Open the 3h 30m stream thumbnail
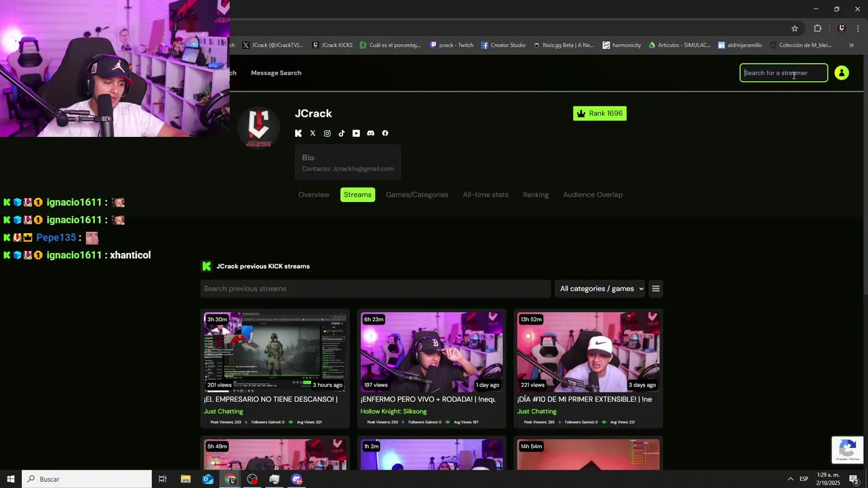The image size is (868, 488). [x=275, y=352]
